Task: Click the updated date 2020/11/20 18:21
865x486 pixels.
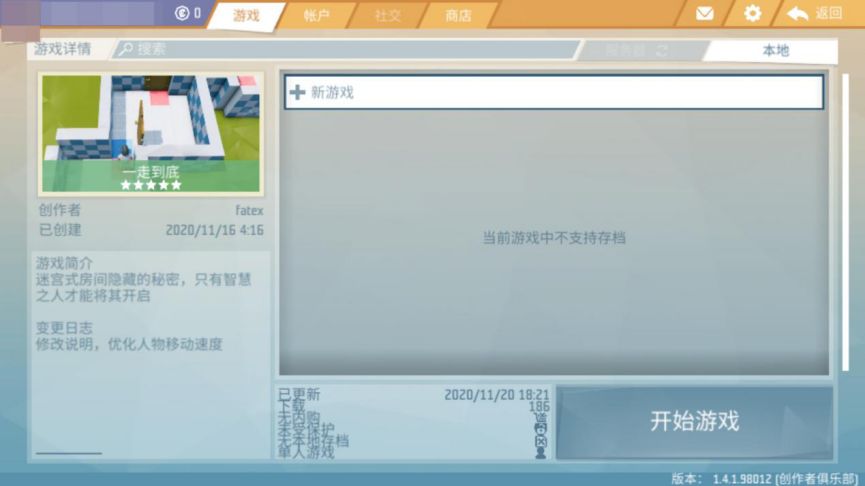Action: pyautogui.click(x=496, y=394)
